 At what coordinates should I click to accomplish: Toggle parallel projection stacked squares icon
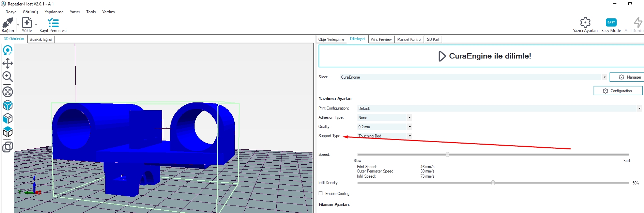7,147
